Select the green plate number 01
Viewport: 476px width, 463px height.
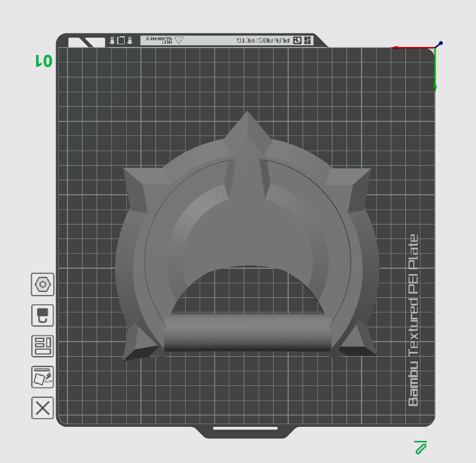pyautogui.click(x=44, y=61)
